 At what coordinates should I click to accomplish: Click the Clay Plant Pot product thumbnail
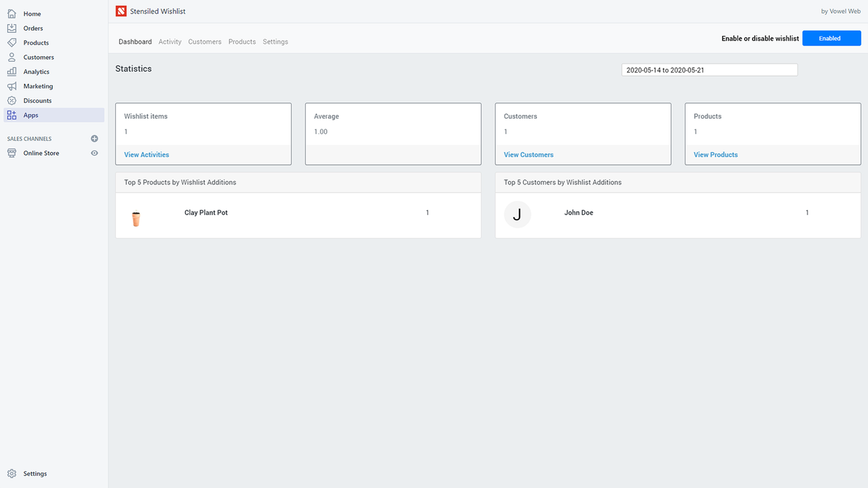point(136,218)
